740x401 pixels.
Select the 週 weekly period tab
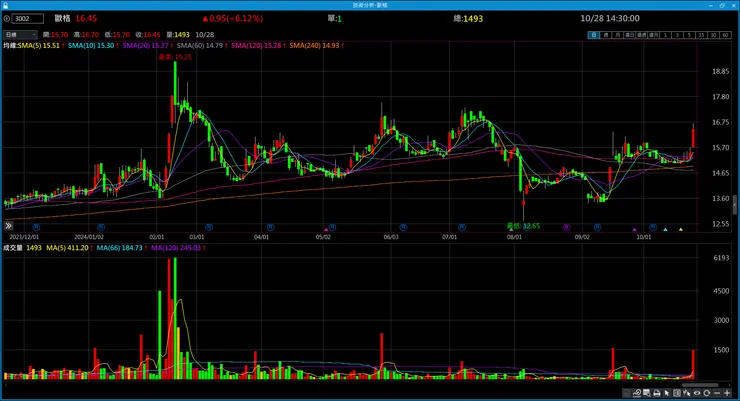pyautogui.click(x=606, y=35)
